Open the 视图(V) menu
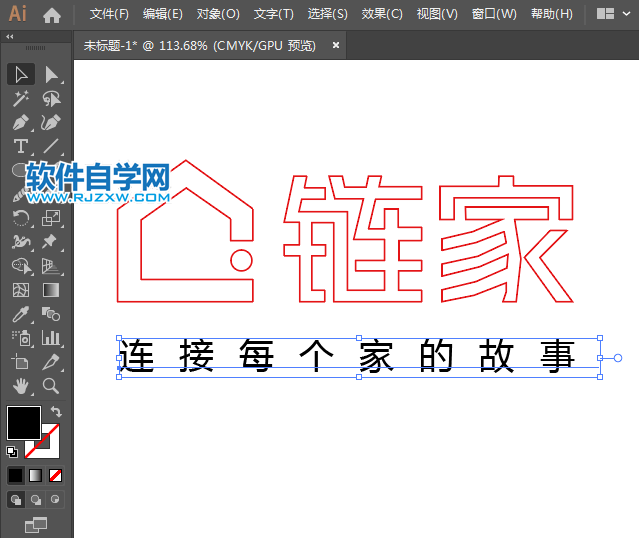 tap(437, 14)
